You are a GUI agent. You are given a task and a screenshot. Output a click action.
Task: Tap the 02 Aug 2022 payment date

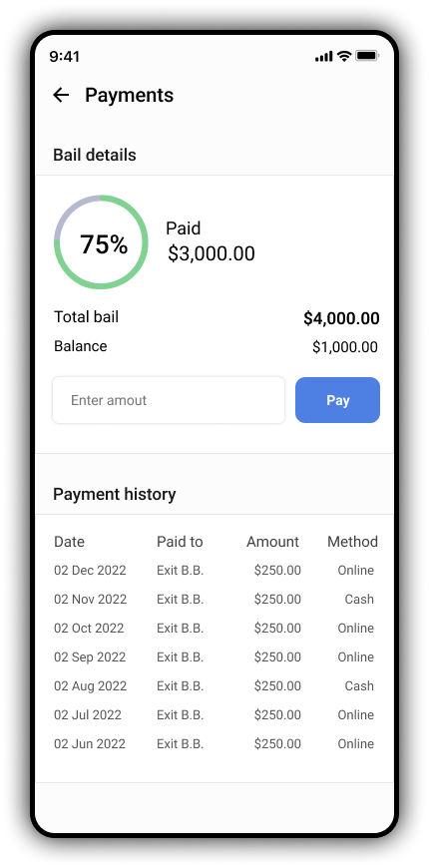pos(90,685)
